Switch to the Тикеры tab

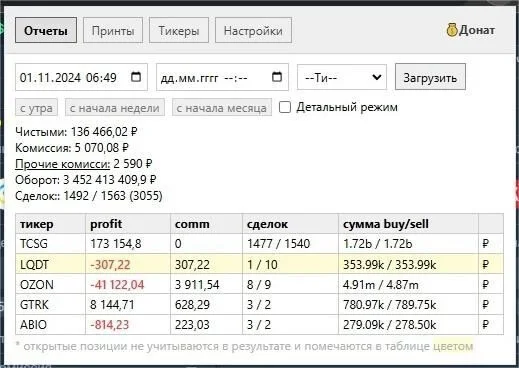pos(179,30)
